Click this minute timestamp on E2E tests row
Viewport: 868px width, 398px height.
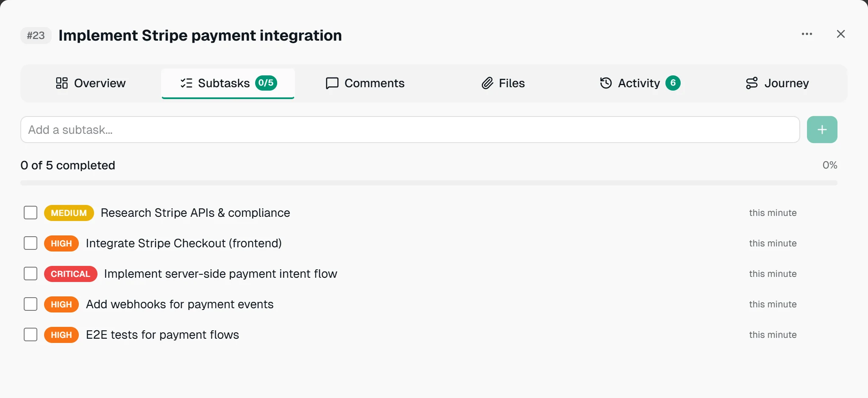[x=773, y=334]
